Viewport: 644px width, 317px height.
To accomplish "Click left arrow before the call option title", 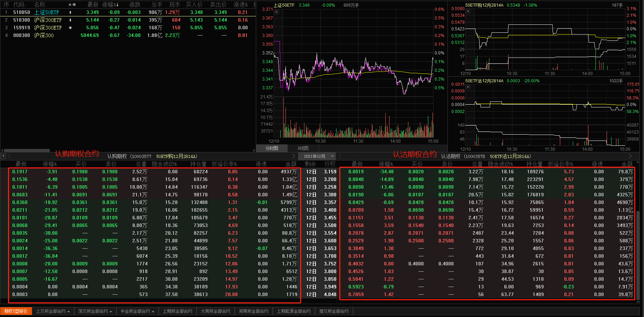I will tap(10, 156).
